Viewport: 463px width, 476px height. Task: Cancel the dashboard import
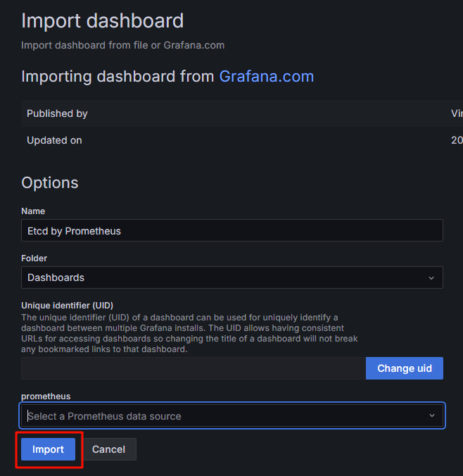click(108, 449)
